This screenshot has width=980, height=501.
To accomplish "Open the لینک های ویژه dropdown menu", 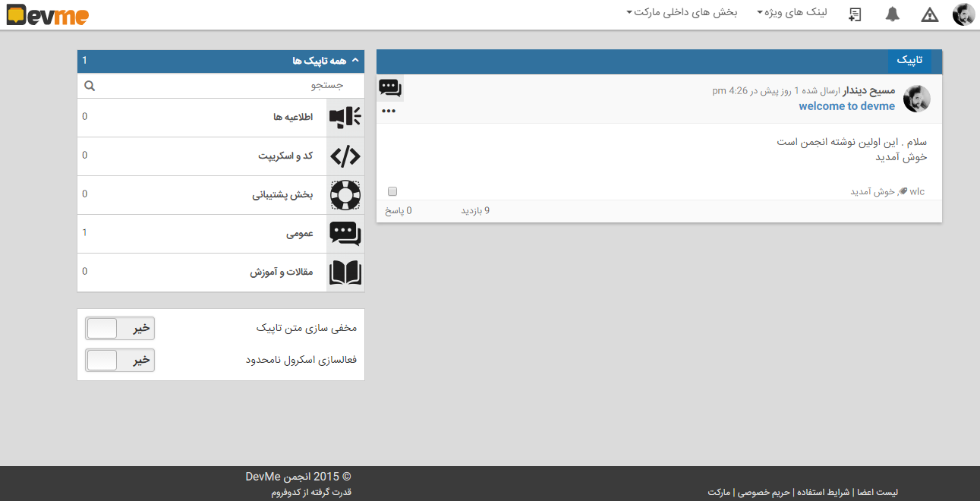I will pyautogui.click(x=792, y=13).
